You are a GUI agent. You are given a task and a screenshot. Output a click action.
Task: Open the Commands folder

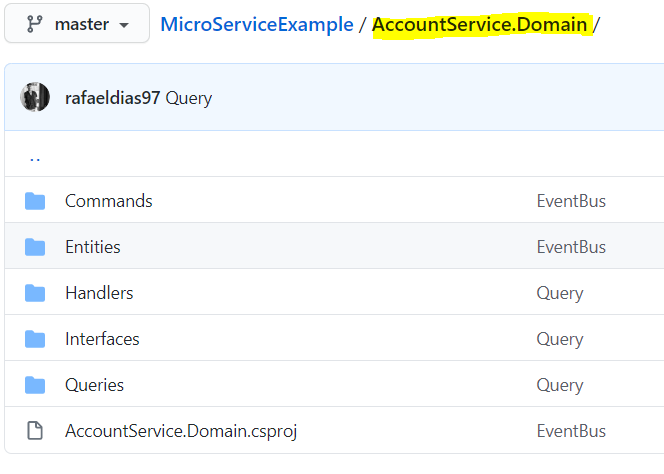(x=108, y=201)
